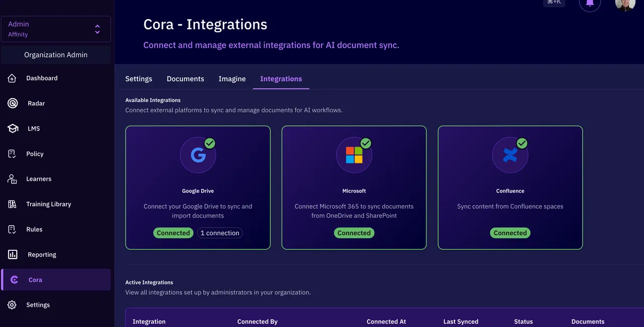Open the Cora logo icon

click(14, 280)
